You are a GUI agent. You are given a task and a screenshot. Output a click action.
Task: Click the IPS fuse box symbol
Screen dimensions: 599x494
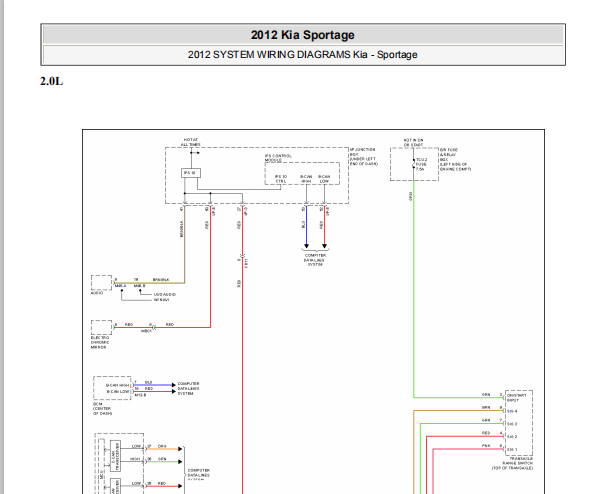[x=191, y=173]
